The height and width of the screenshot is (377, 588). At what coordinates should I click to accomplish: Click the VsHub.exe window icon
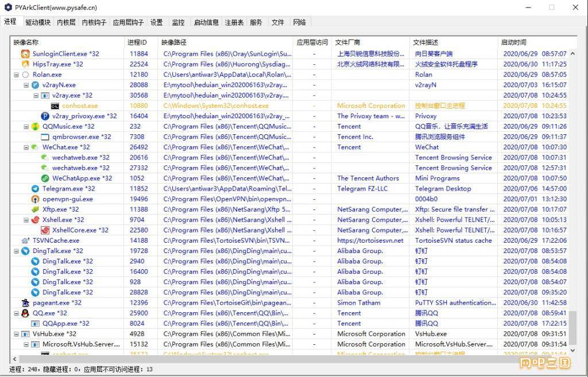(25, 334)
